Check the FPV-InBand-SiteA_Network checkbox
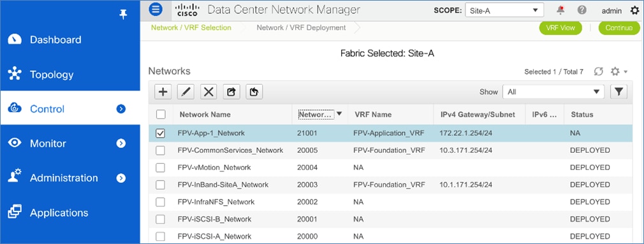Image resolution: width=644 pixels, height=244 pixels. (x=161, y=185)
